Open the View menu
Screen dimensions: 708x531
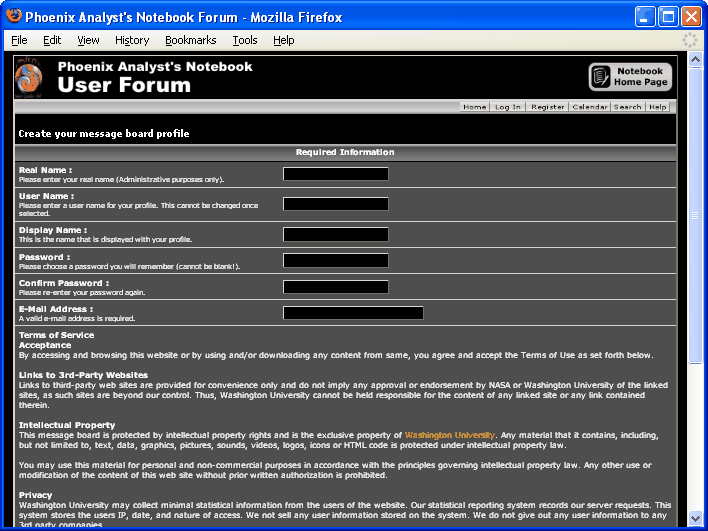[88, 40]
